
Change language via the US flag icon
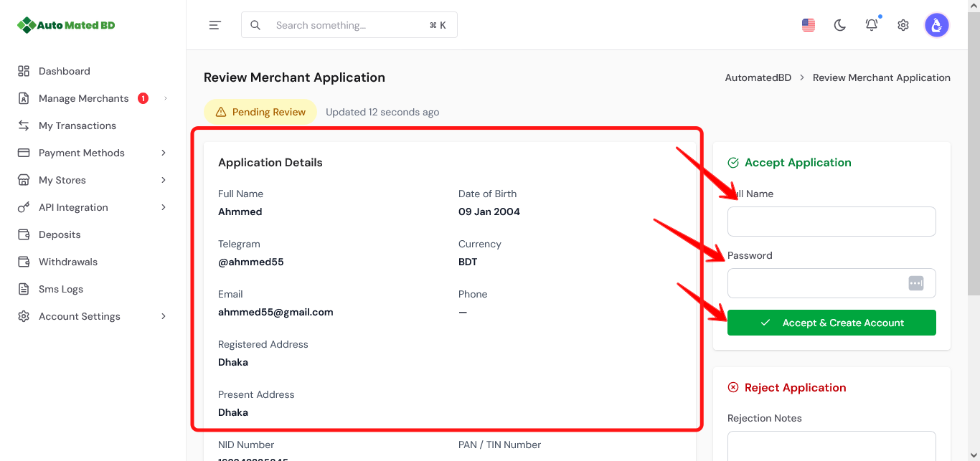tap(808, 24)
